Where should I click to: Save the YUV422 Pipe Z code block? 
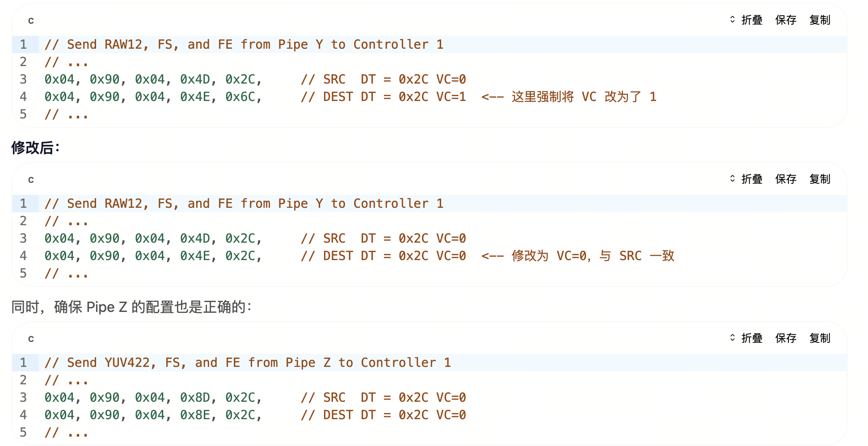point(786,338)
